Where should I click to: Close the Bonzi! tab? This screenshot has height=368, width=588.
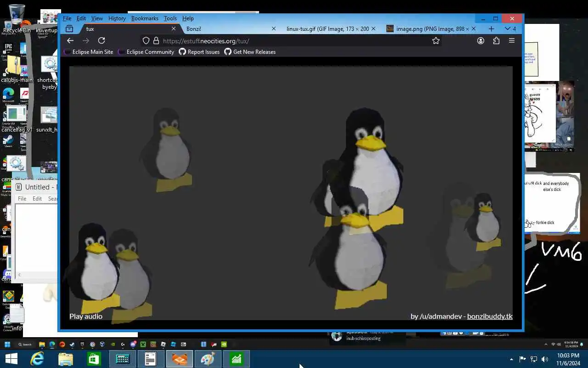click(274, 29)
